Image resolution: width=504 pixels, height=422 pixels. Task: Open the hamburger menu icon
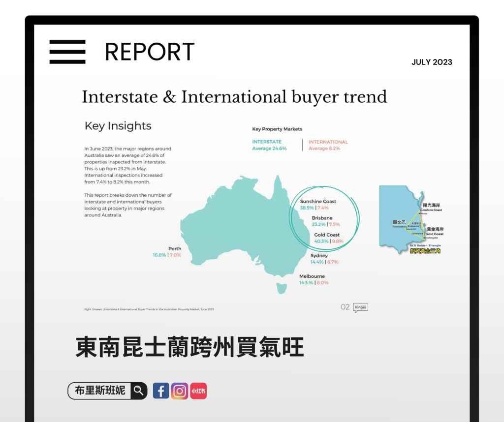(67, 52)
